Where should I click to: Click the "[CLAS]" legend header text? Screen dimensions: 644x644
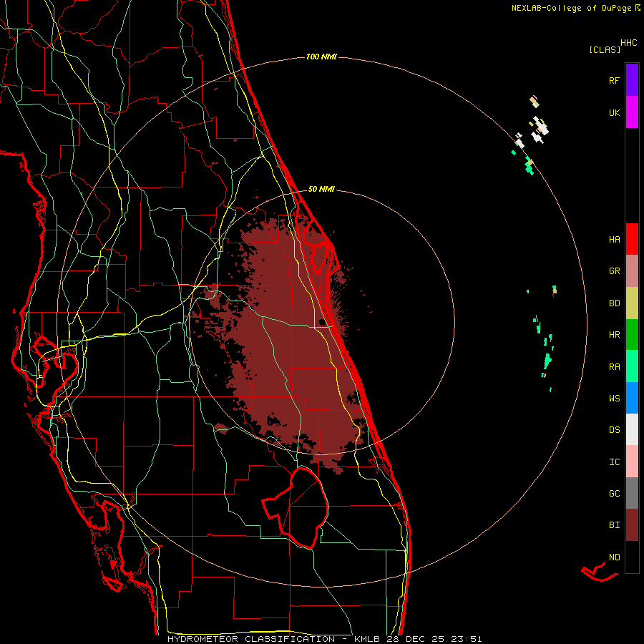[605, 49]
